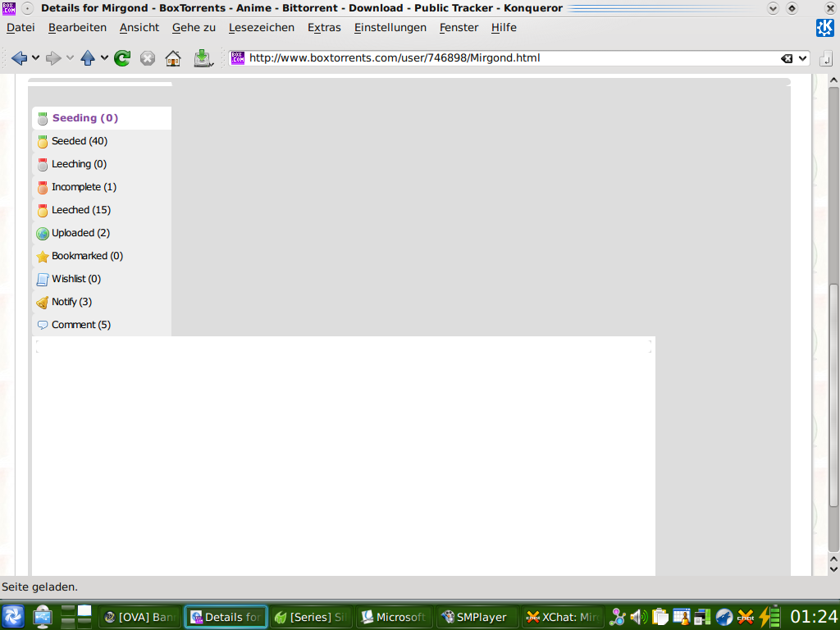Open the Comment (5) section
The width and height of the screenshot is (840, 630).
click(x=80, y=325)
